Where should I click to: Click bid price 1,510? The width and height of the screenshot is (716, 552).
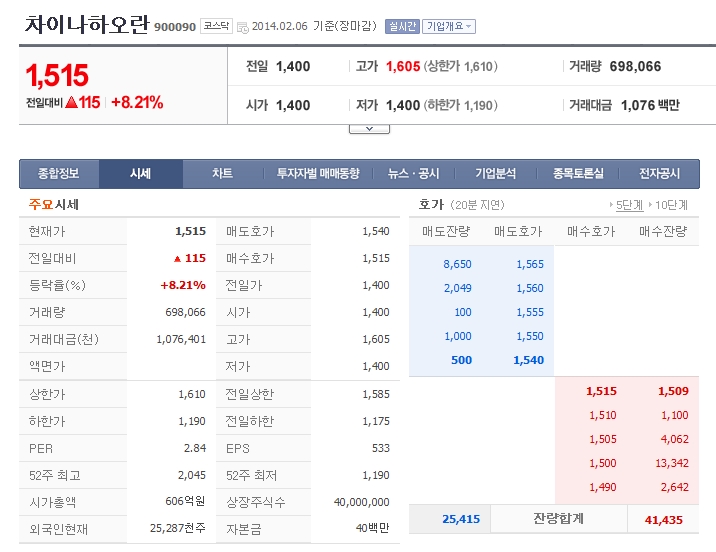click(603, 415)
